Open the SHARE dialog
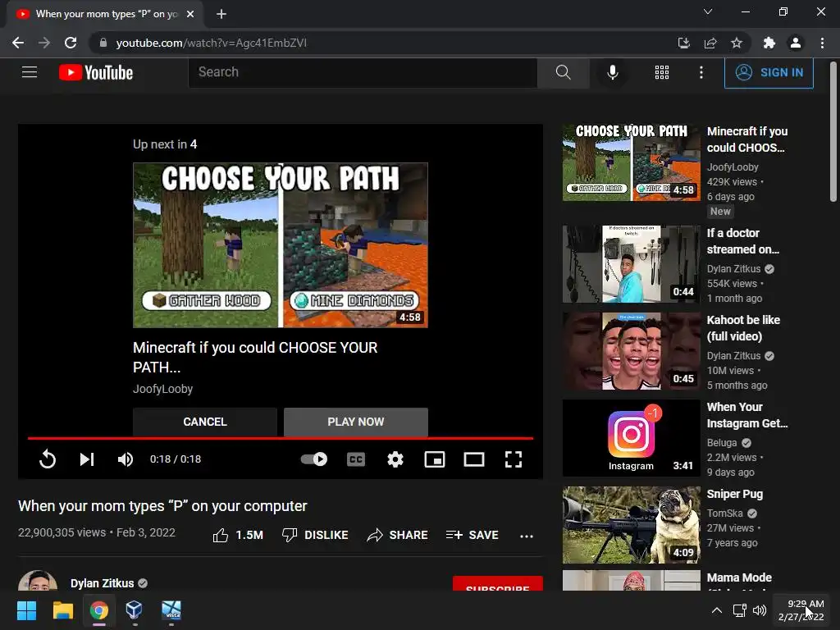This screenshot has height=630, width=840. (x=398, y=535)
